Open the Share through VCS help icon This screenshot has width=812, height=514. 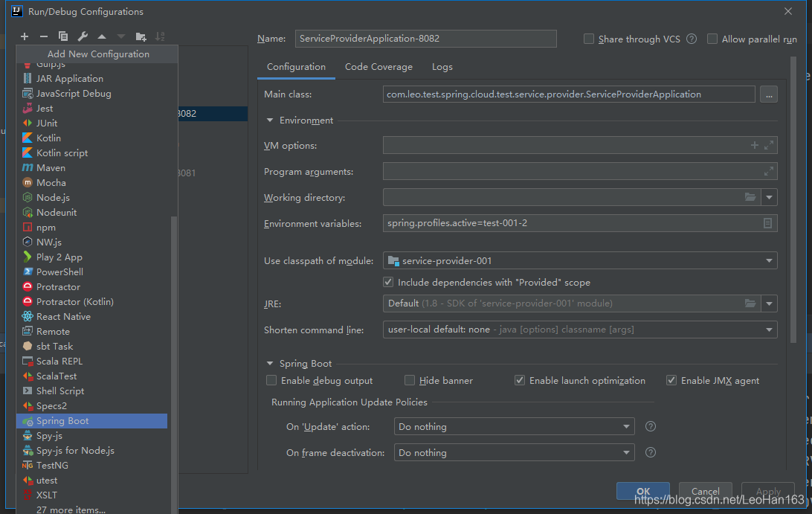692,39
